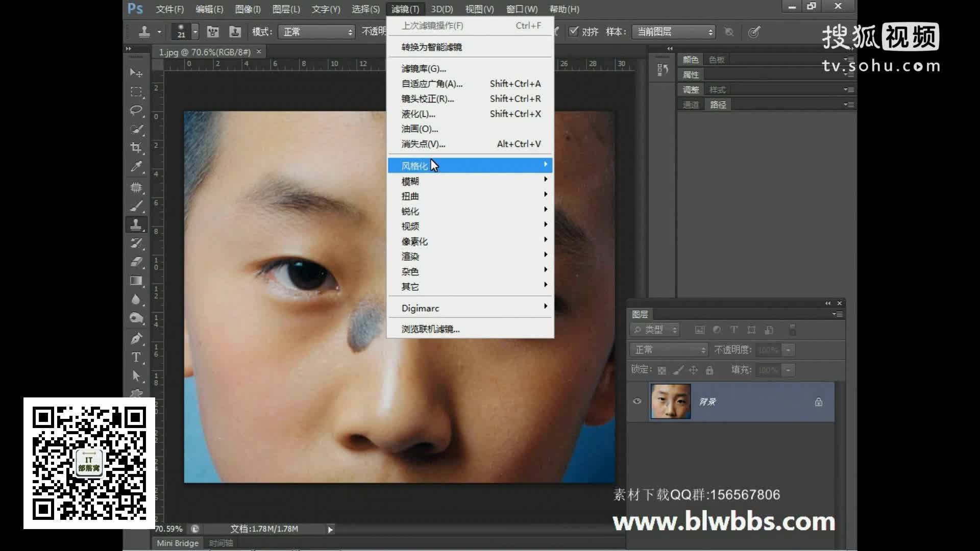Open the Layers panel flyout menu
This screenshot has height=551, width=980.
[x=838, y=314]
